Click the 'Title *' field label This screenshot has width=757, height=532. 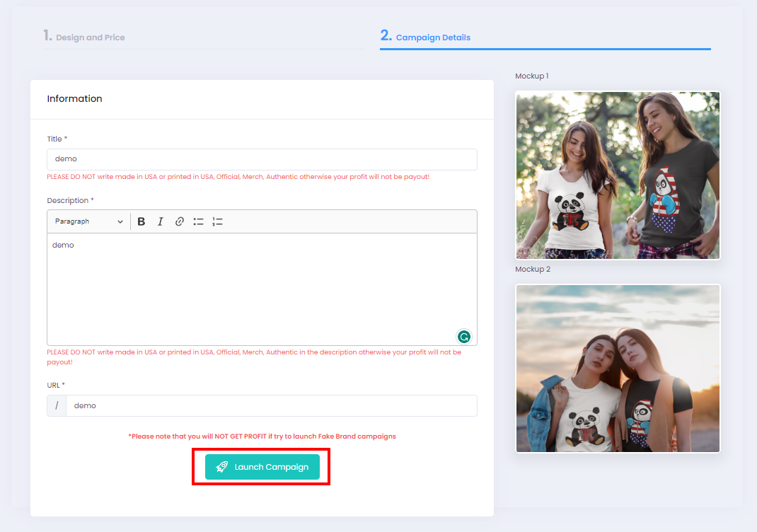(57, 139)
